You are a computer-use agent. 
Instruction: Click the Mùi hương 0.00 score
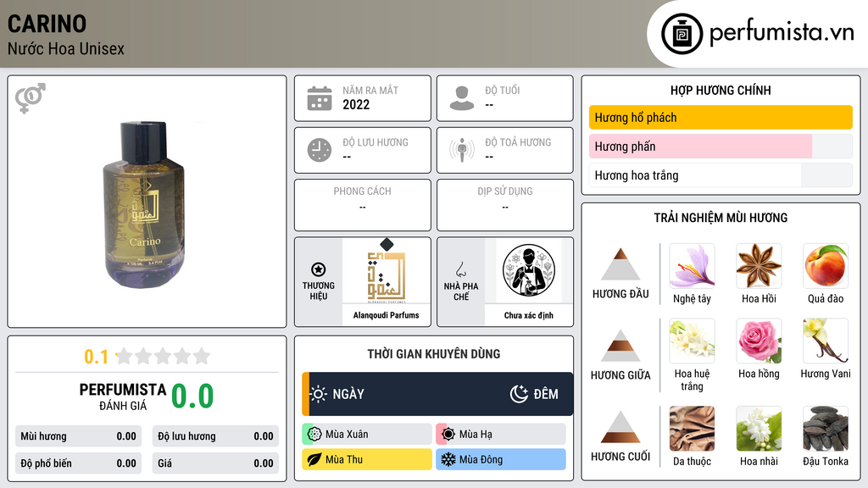point(78,436)
